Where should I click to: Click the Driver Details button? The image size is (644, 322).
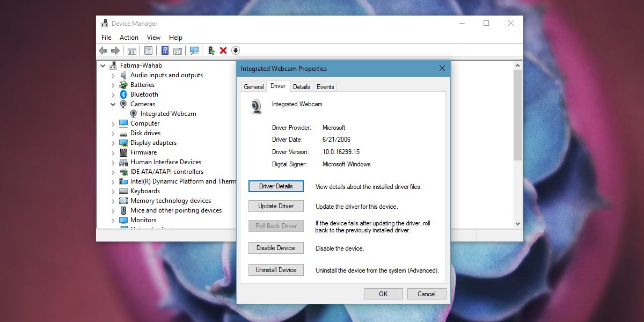(x=276, y=186)
